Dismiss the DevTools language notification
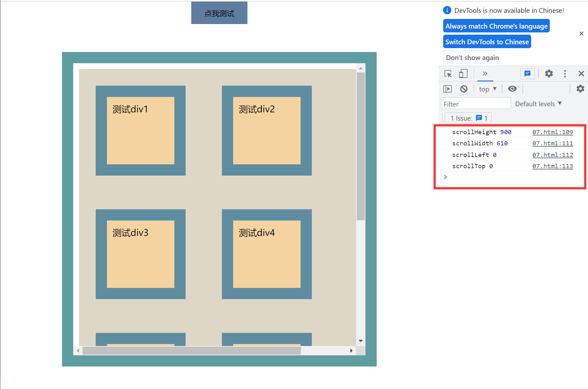This screenshot has height=389, width=588. tap(581, 33)
